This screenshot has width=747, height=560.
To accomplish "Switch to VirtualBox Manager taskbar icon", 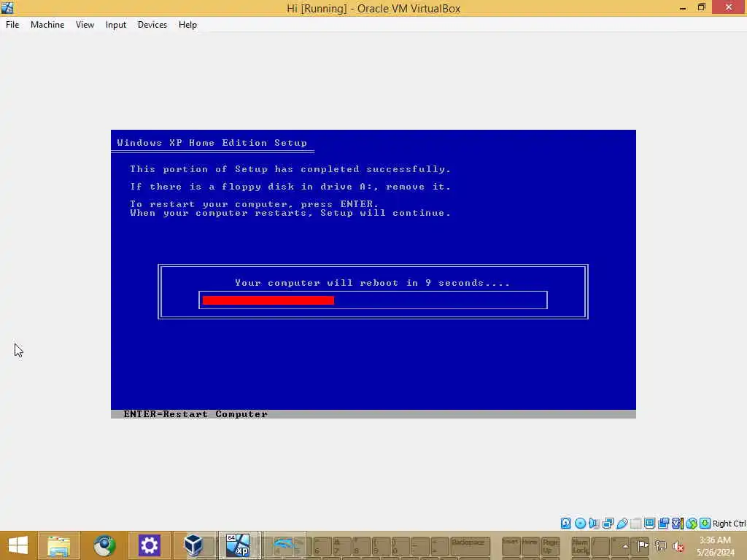I will click(x=193, y=545).
